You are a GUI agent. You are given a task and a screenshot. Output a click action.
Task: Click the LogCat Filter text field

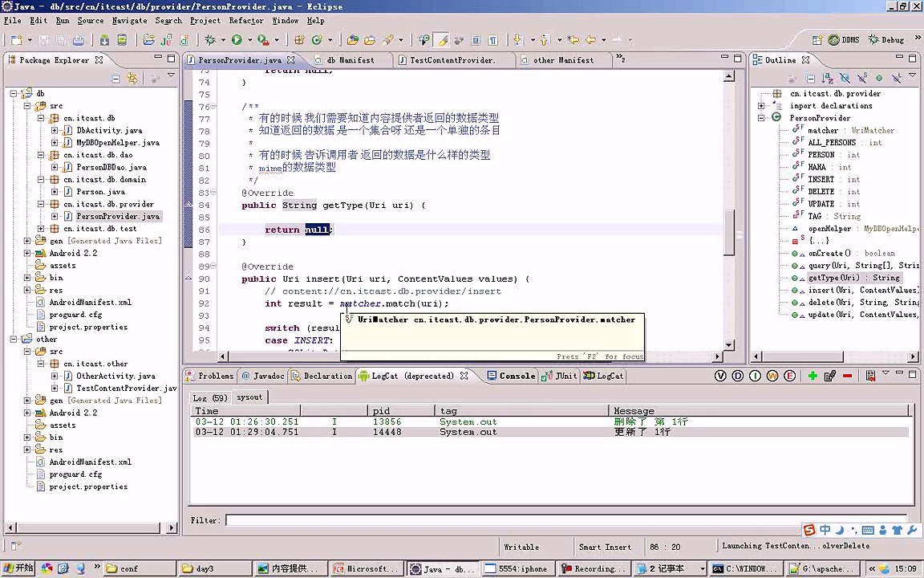pyautogui.click(x=561, y=520)
